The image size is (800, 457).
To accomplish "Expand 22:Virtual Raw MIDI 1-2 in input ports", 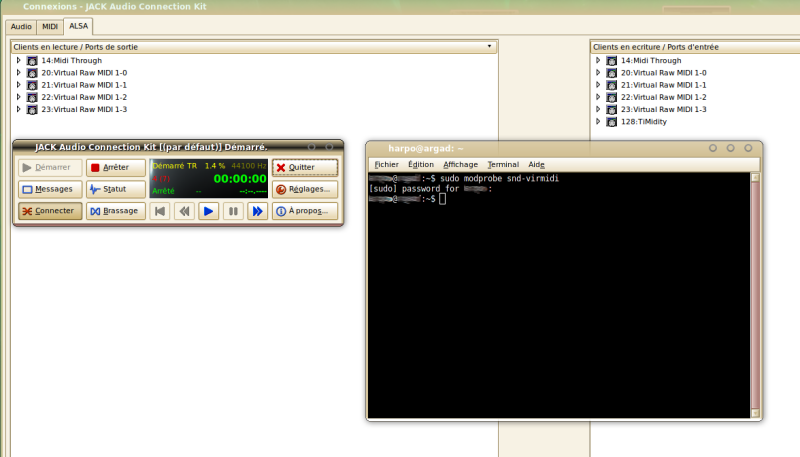I will [598, 97].
